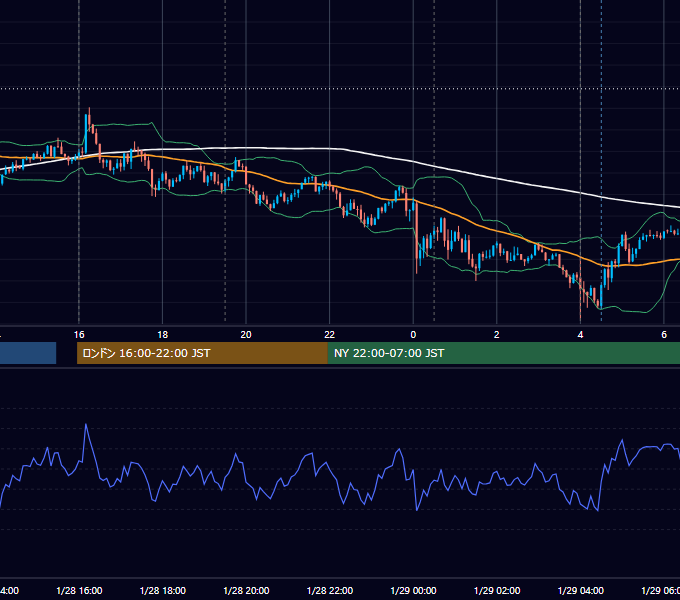Click the NY 22:00-07:00 JST session bar
The height and width of the screenshot is (600, 680).
click(x=503, y=353)
